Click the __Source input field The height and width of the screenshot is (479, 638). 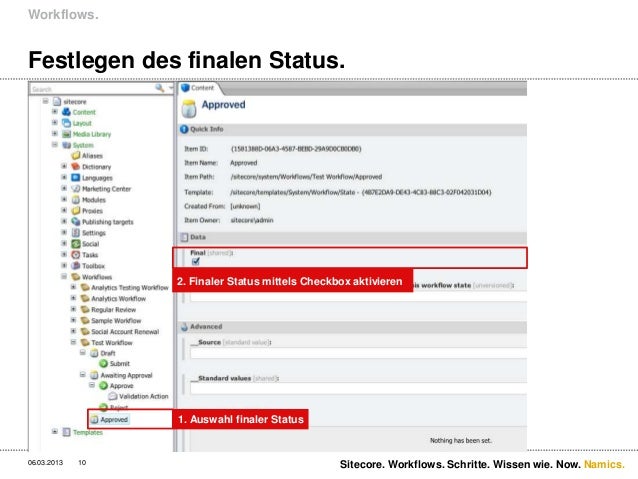pyautogui.click(x=358, y=353)
